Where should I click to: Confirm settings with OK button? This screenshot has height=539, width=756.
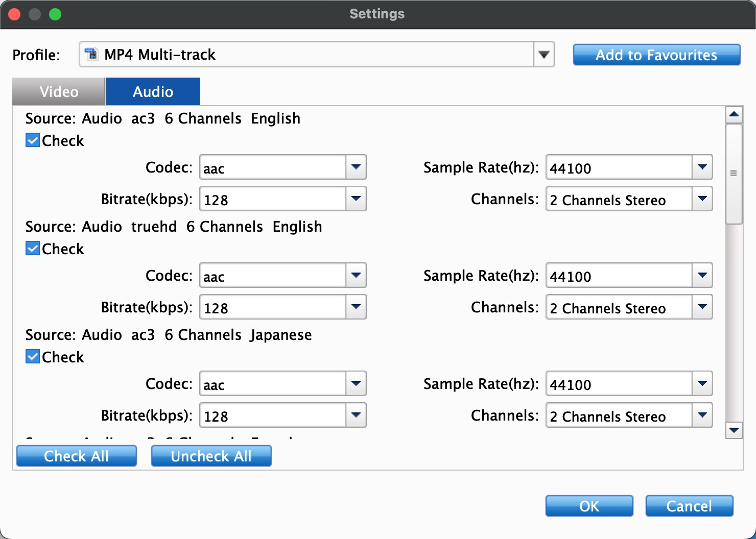[x=589, y=506]
